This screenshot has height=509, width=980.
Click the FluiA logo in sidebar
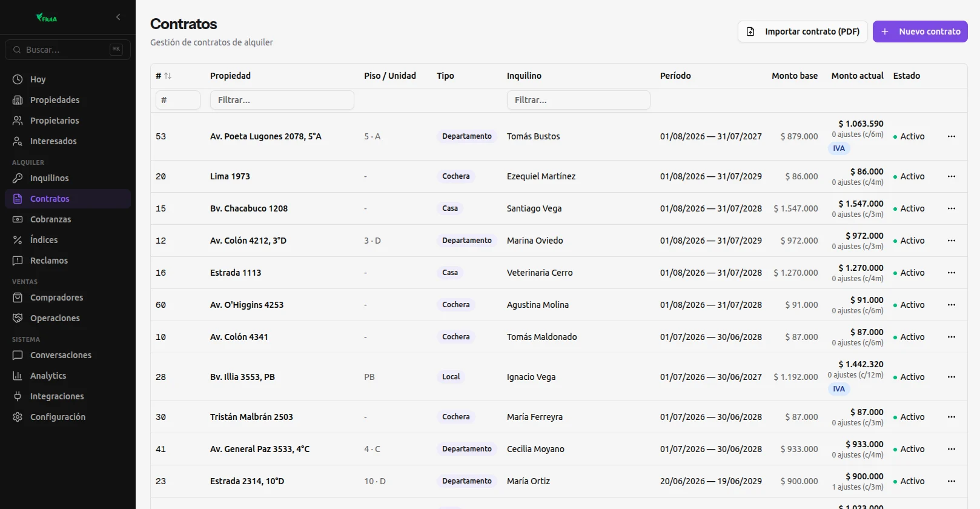tap(46, 18)
